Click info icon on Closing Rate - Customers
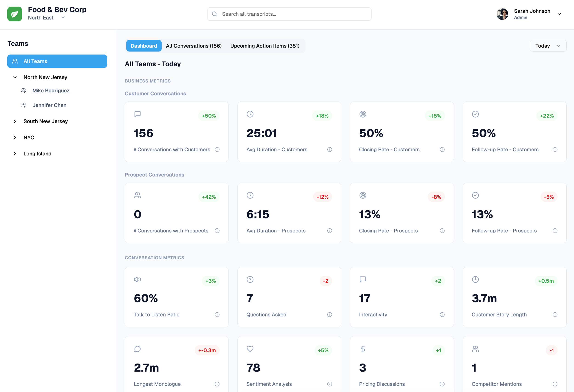Screen dimensions: 574x392 coord(442,149)
